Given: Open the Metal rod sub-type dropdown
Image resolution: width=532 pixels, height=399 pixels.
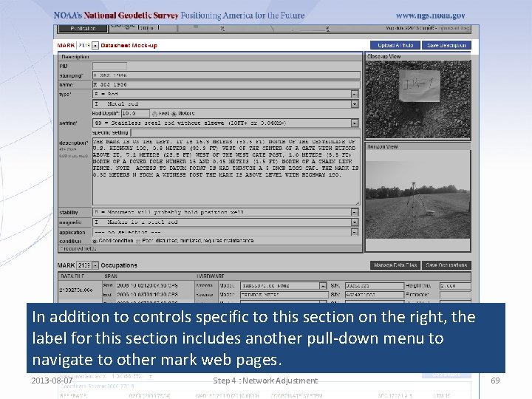Looking at the screenshot, I should click(x=225, y=104).
